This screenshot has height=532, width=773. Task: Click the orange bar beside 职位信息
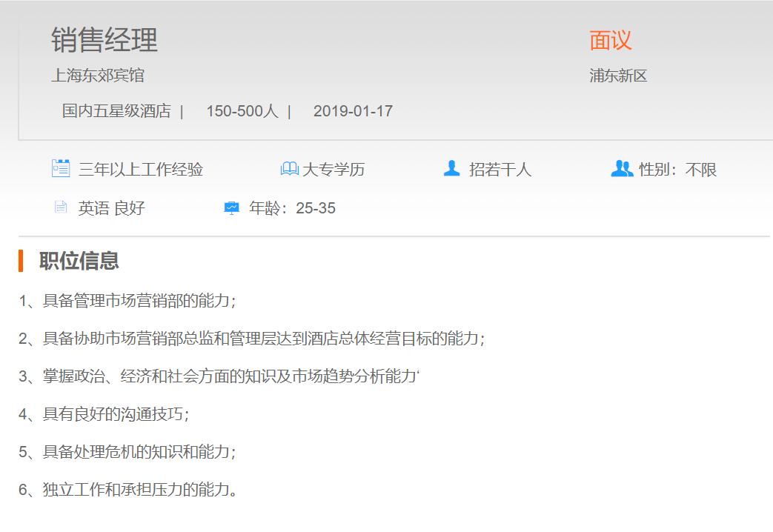(21, 261)
